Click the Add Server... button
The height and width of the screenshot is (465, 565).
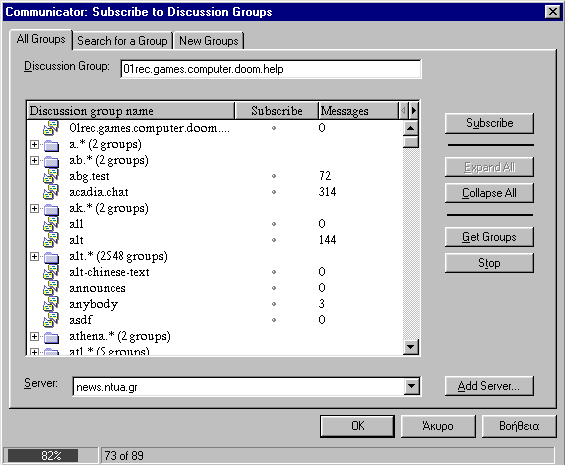pos(489,386)
